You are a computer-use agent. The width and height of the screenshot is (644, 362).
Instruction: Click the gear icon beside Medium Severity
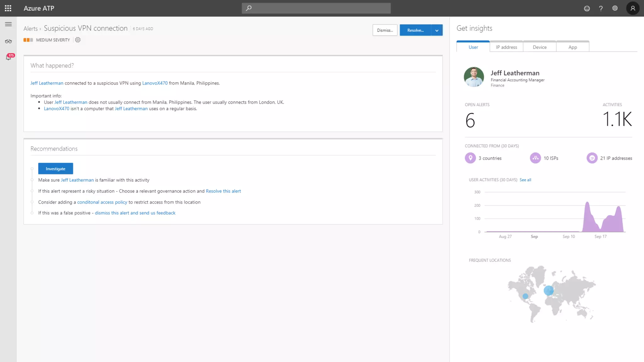78,40
